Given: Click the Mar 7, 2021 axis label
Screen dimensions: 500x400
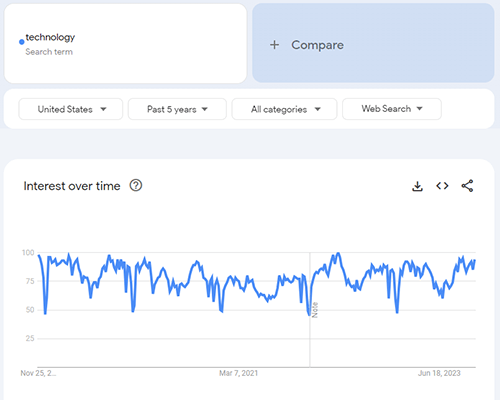Looking at the screenshot, I should coord(239,373).
